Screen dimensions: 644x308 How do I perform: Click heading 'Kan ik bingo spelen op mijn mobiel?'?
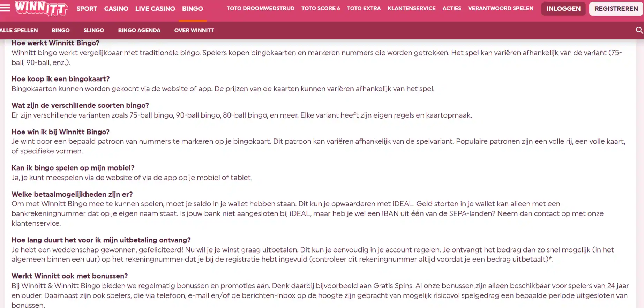tap(73, 168)
